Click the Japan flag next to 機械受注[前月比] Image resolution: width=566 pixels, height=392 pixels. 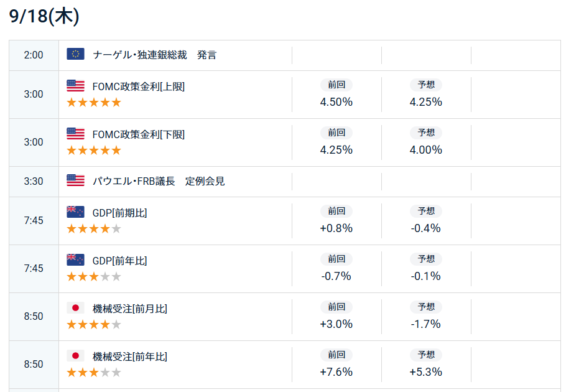(75, 308)
